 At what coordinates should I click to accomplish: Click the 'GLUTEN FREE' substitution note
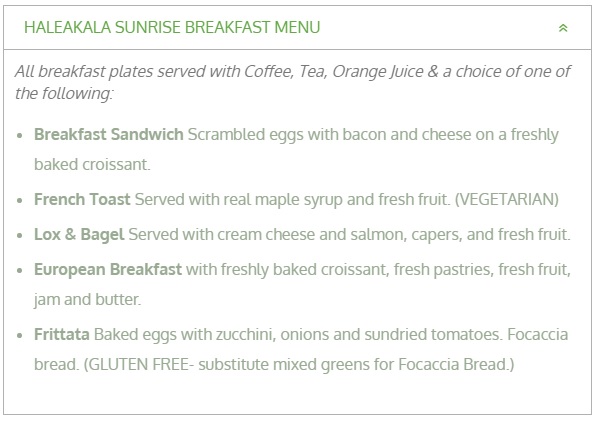(299, 364)
